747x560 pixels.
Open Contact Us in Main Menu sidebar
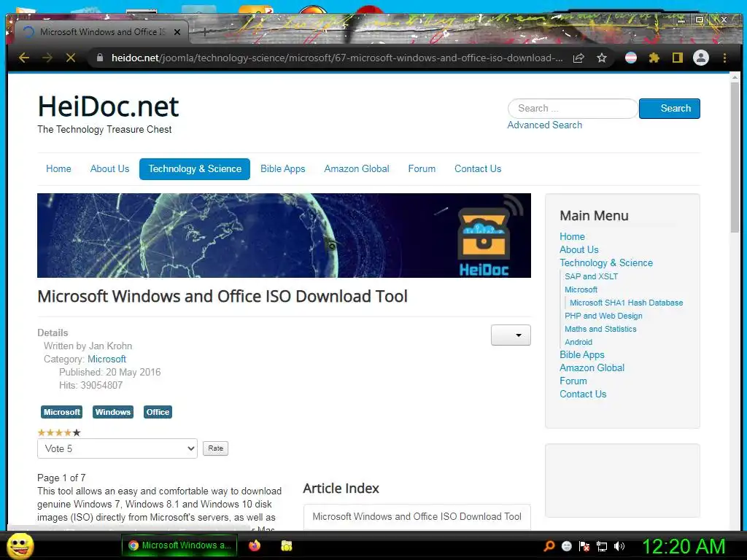(583, 394)
